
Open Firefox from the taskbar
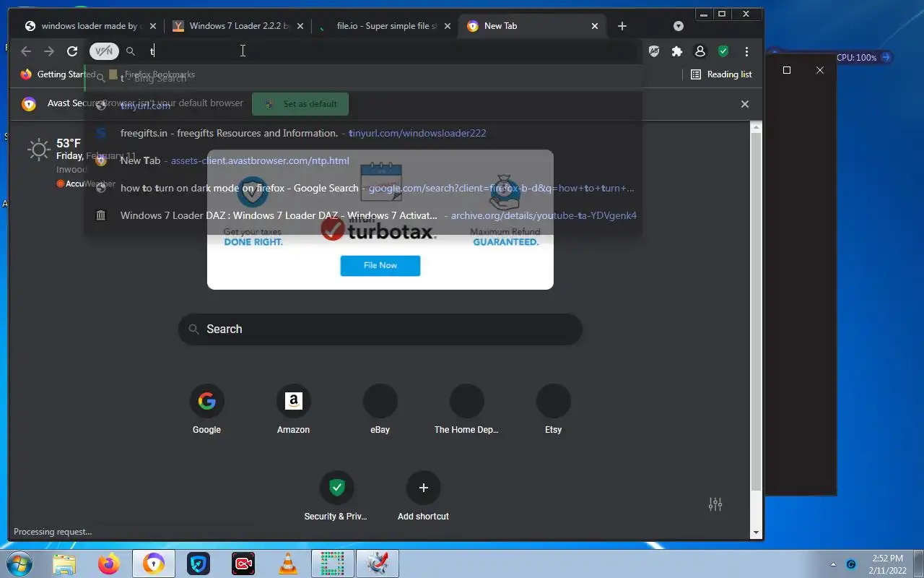109,564
